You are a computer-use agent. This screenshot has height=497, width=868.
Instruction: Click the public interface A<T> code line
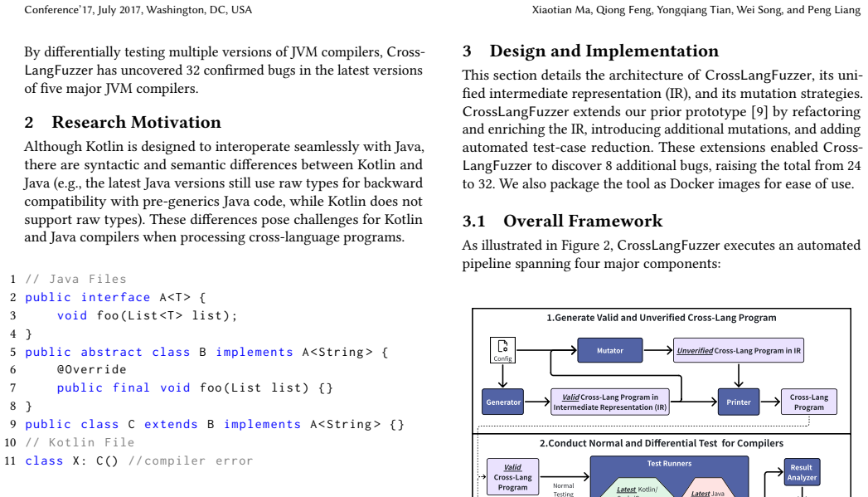click(115, 298)
